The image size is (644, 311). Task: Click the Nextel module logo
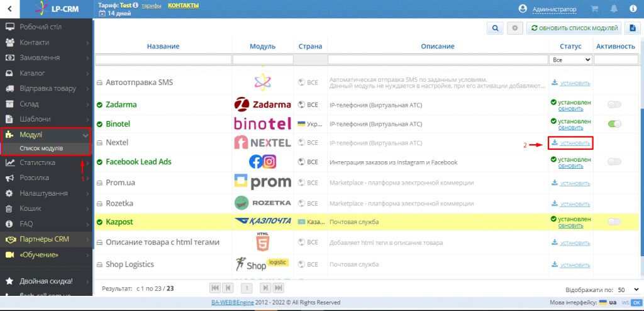pos(262,143)
